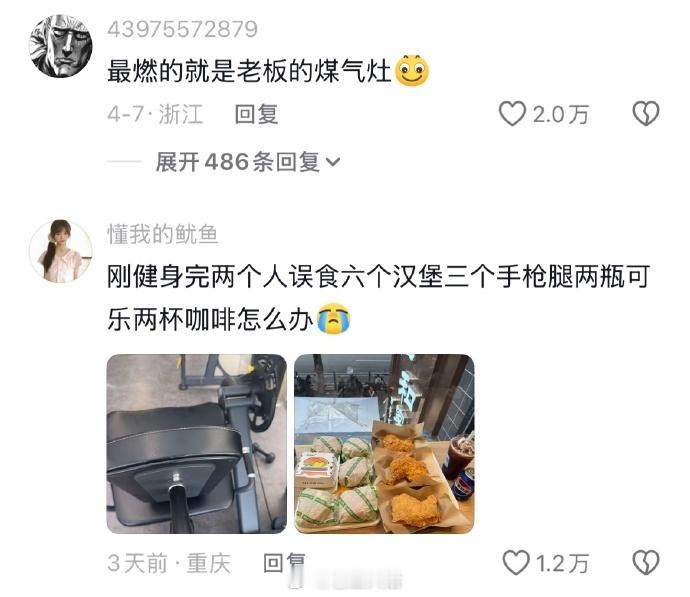Open the girl avatar profile of 懂我的鱿鱼
Screen dimensions: 690x597
tap(60, 251)
